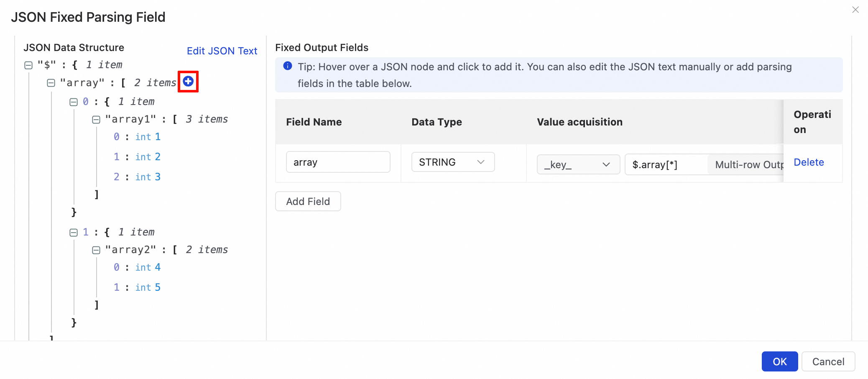Screen dimensions: 868x379
Task: Collapse array index 1 object node
Action: 74,233
